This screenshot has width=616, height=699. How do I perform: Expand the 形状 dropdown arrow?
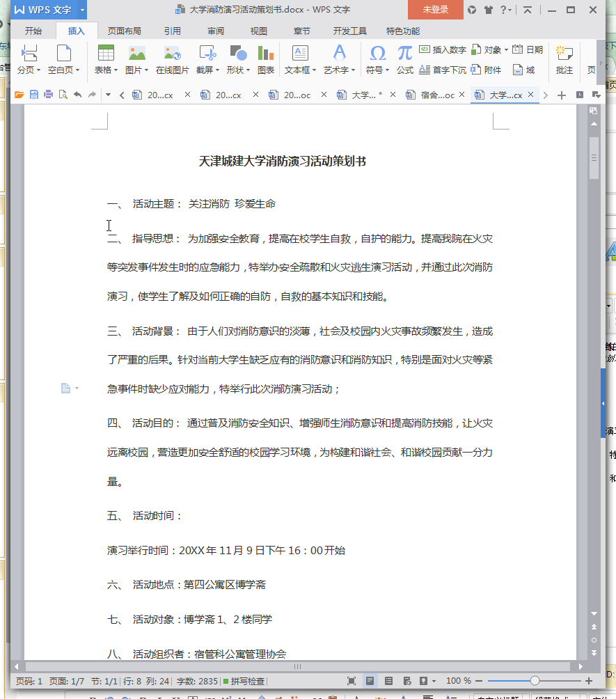248,70
